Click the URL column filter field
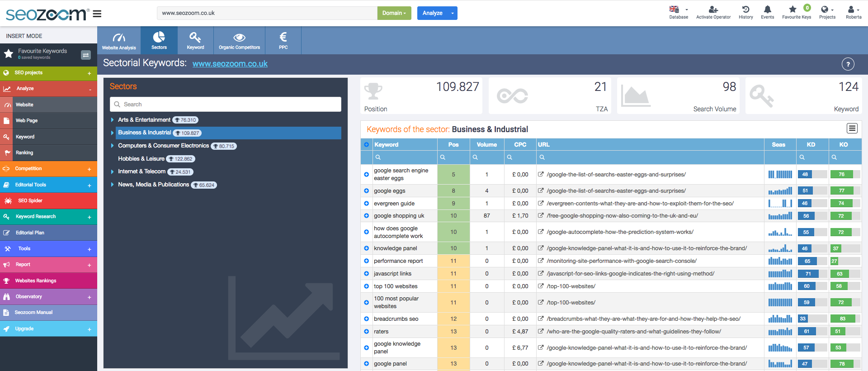Screen dimensions: 868x371 [x=650, y=157]
